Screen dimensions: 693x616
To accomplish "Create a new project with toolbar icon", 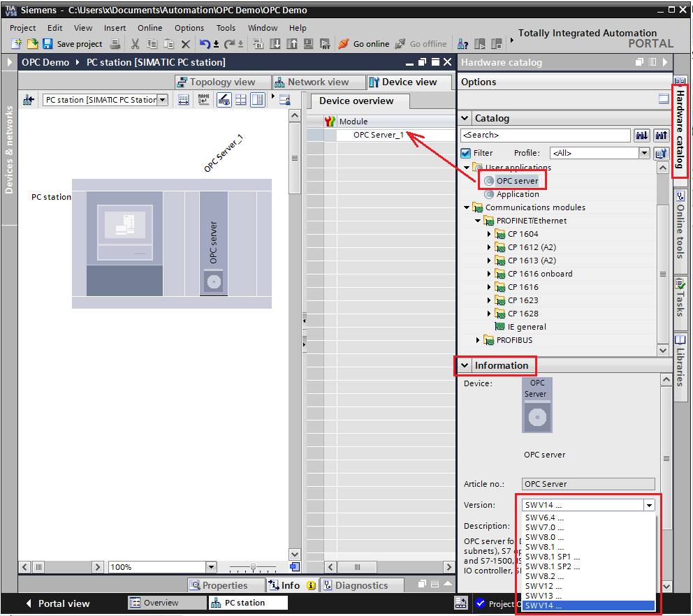I will tap(17, 44).
